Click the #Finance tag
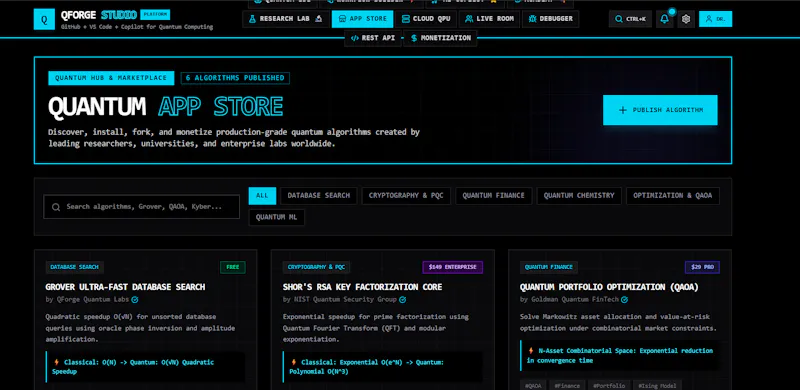Viewport: 800px width, 390px height. 567,385
